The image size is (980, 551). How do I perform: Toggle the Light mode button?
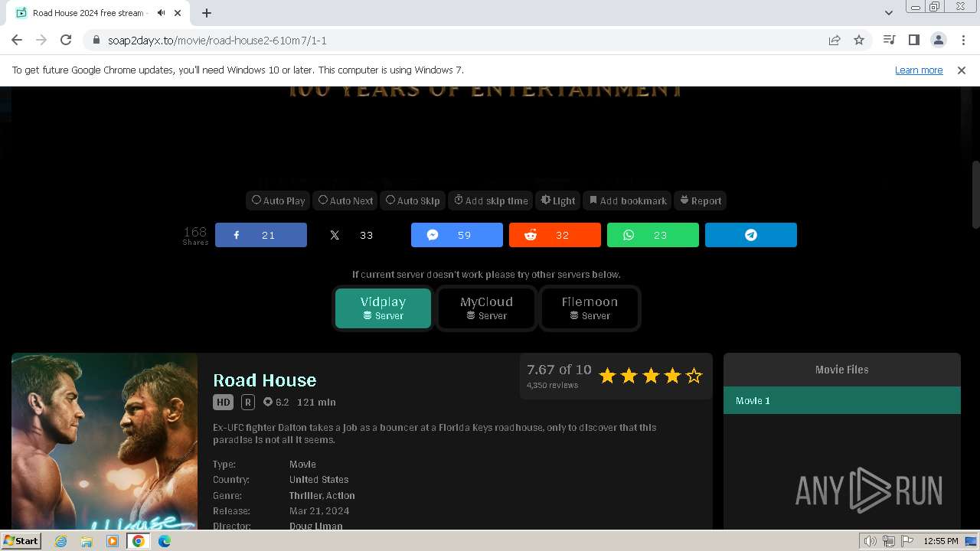(x=558, y=201)
